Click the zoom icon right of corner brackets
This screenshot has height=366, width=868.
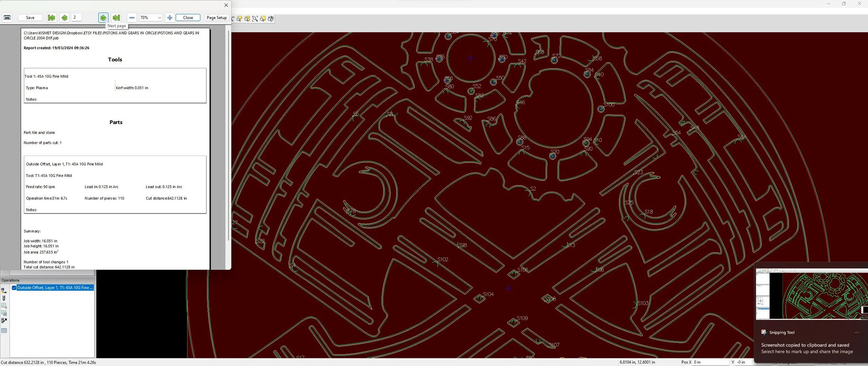point(263,19)
